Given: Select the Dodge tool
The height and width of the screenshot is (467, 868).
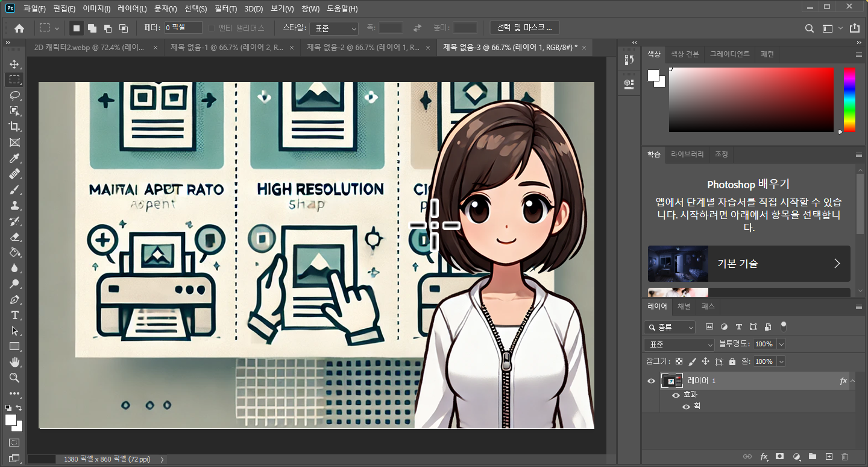Looking at the screenshot, I should (14, 284).
